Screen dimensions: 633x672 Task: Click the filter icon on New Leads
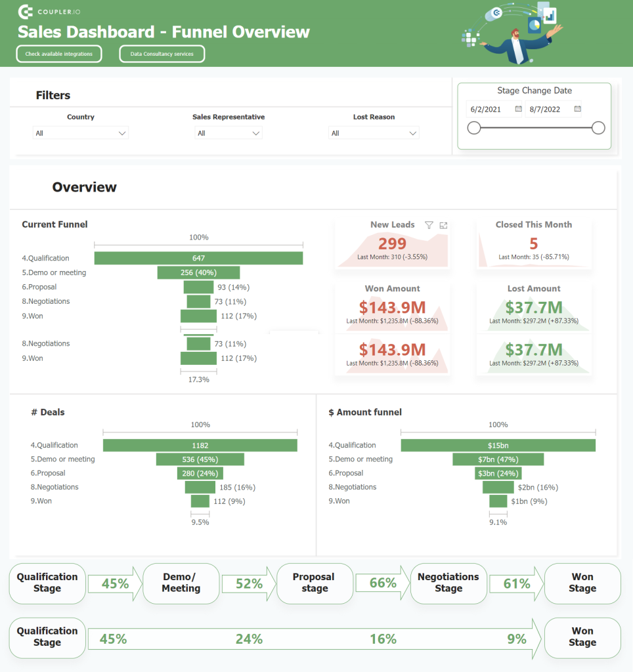(x=429, y=225)
